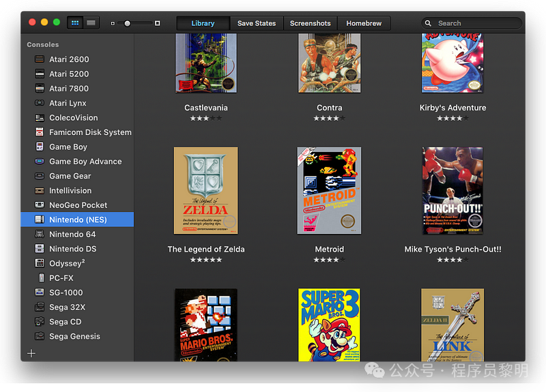Screen dimensions: 546x392
Task: Click The Legend of Zelda title text
Action: 206,250
